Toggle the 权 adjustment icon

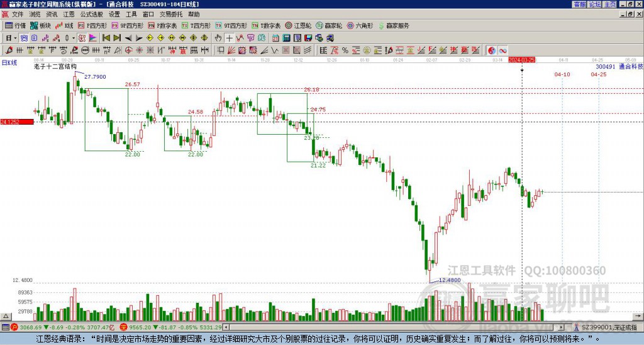click(x=82, y=38)
